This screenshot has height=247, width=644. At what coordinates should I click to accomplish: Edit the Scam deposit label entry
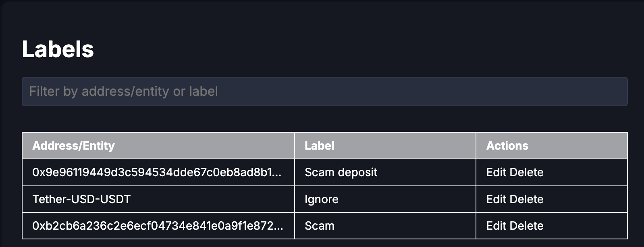point(496,173)
